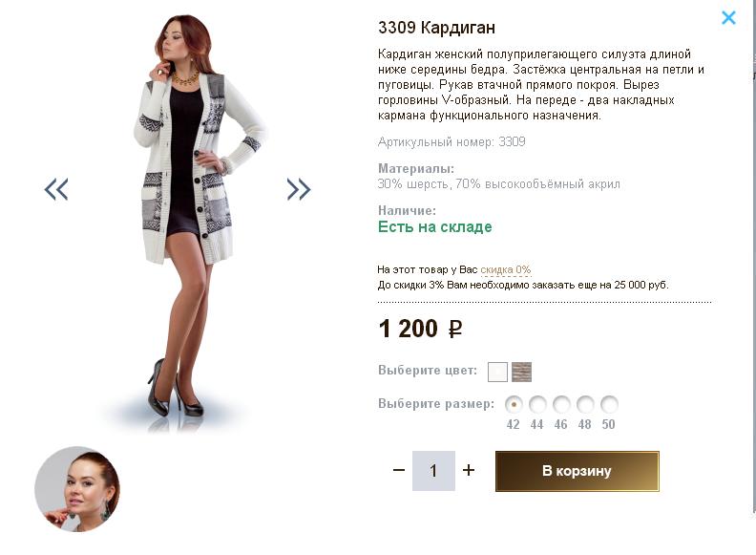Viewport: 756px width, 555px height.
Task: Pick size 46 radio button
Action: [561, 404]
